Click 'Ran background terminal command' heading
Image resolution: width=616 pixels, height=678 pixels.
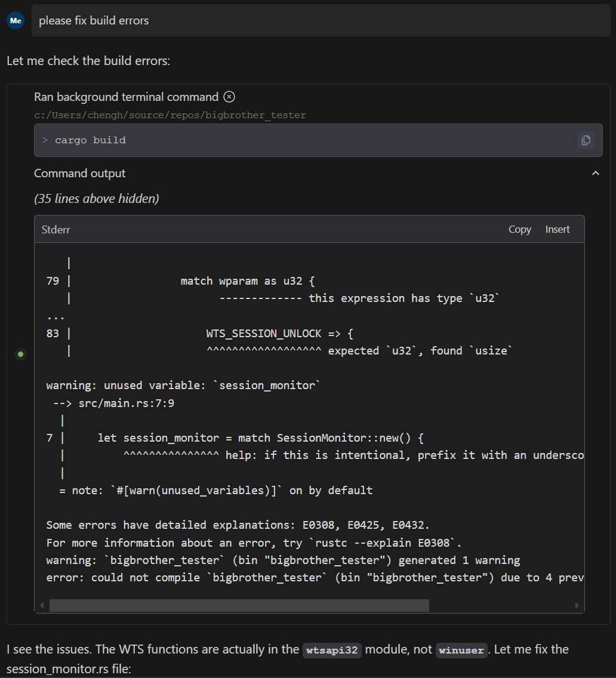click(127, 97)
